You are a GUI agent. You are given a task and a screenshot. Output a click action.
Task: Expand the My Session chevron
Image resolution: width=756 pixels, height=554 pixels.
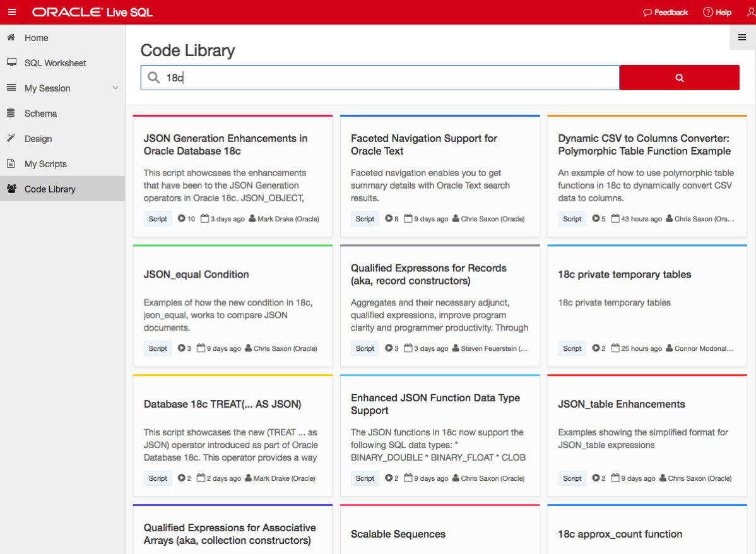[115, 88]
